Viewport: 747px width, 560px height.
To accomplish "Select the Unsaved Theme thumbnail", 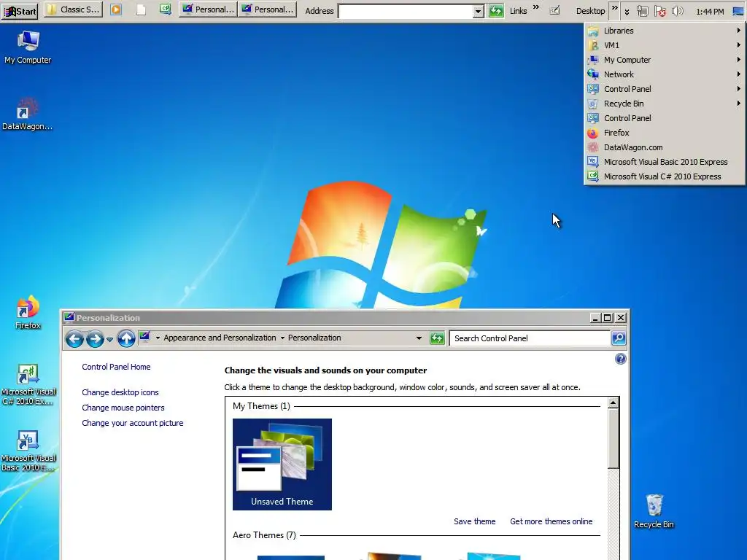I will (282, 464).
